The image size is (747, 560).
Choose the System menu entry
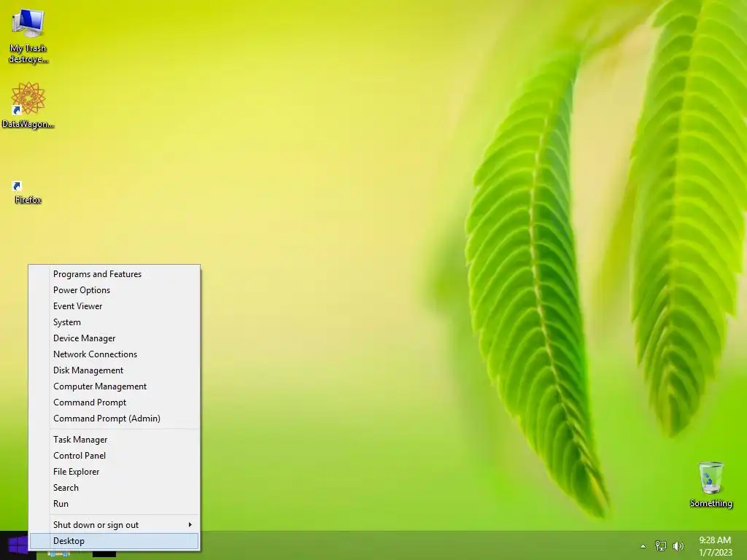coord(115,322)
